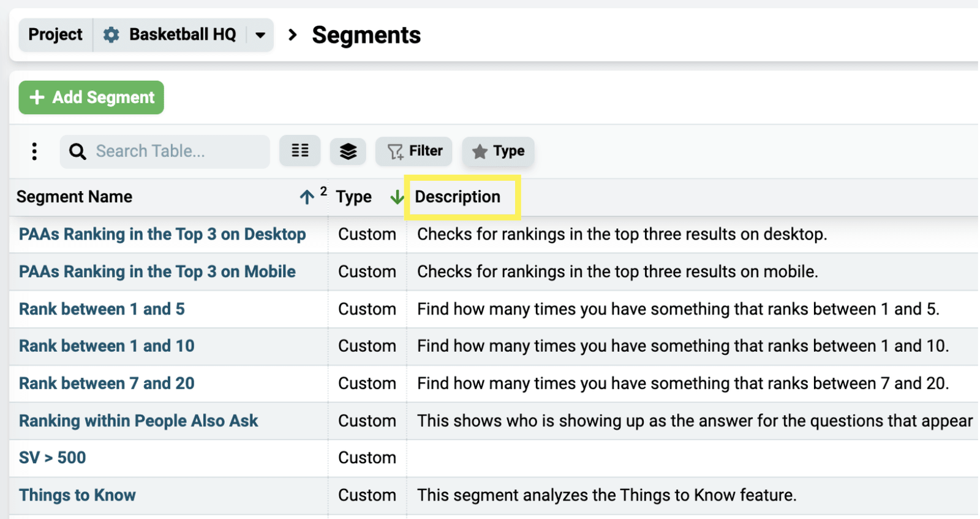Click the Add Segment button

pyautogui.click(x=91, y=97)
